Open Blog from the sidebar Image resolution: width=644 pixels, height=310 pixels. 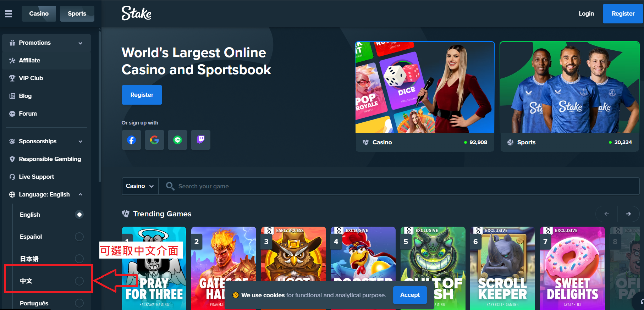[46, 96]
